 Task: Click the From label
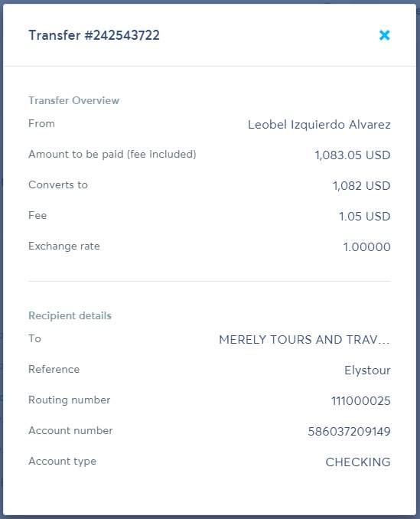(41, 123)
